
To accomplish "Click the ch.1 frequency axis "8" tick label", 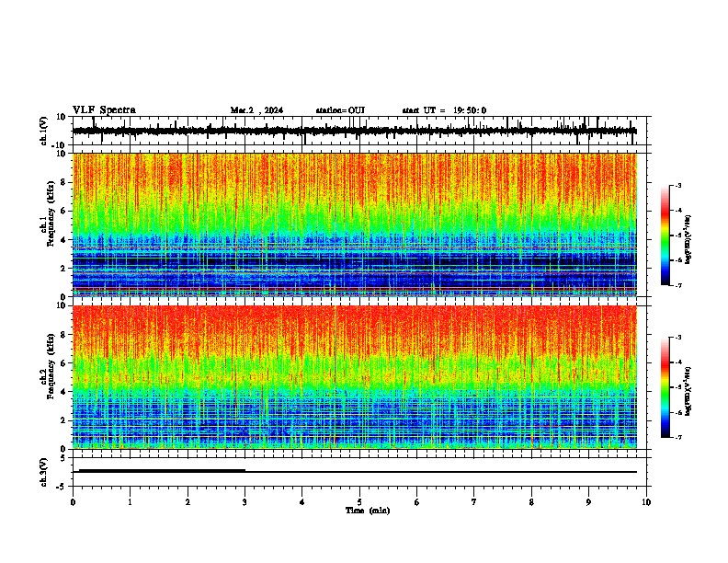I will click(x=63, y=182).
